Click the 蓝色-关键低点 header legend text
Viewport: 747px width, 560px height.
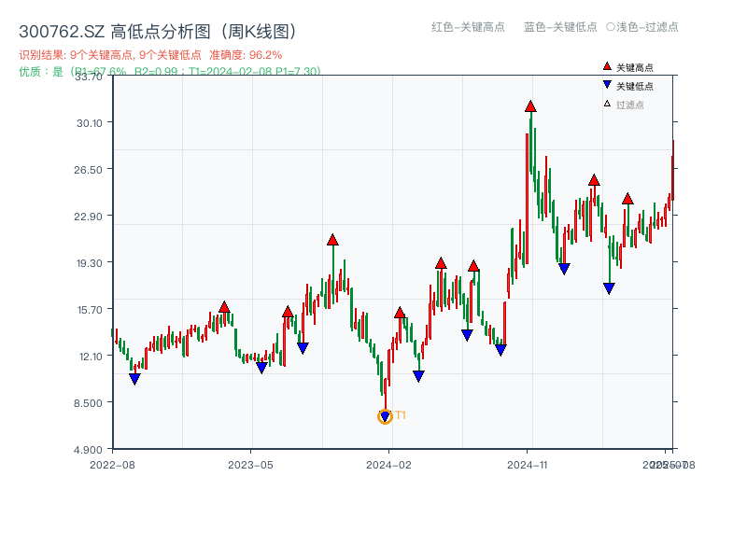(560, 27)
